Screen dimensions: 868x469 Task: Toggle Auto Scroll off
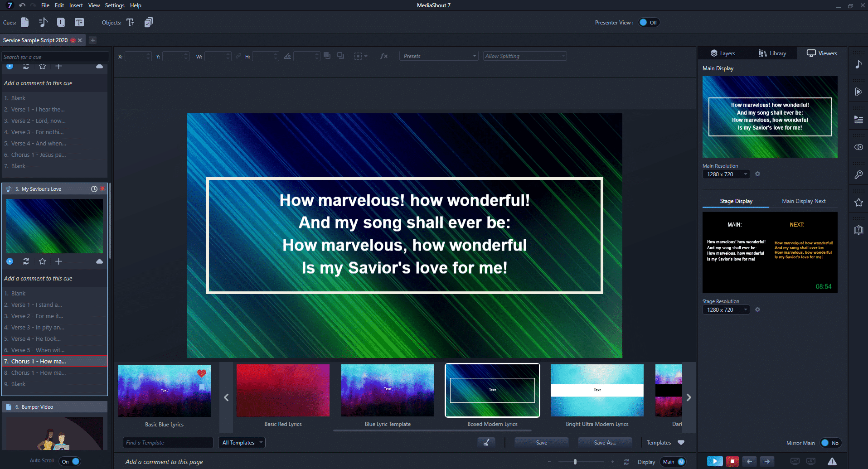tap(71, 461)
